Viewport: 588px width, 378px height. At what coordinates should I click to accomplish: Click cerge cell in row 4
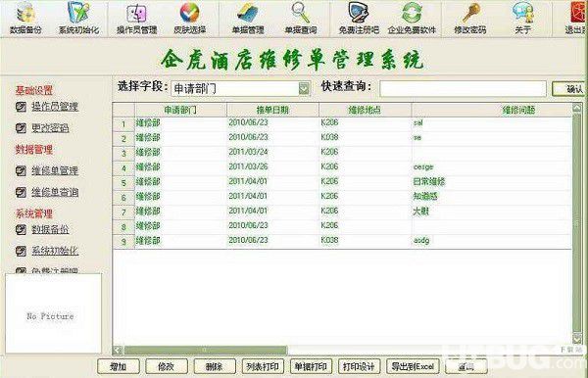[x=423, y=167]
